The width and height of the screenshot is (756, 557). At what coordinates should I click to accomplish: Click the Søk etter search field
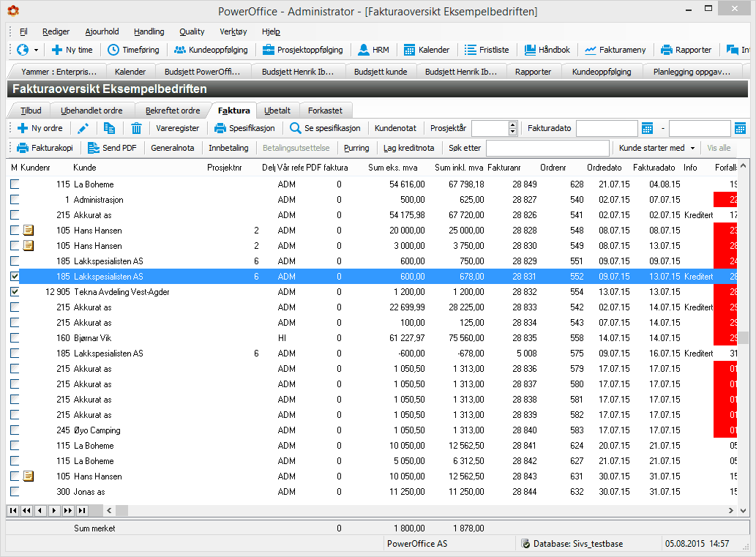point(547,148)
